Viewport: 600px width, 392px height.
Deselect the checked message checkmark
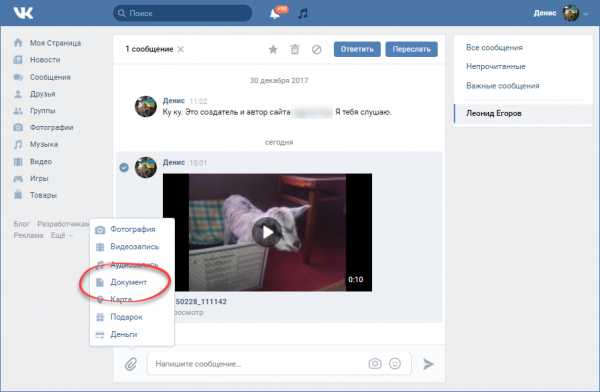[x=124, y=167]
